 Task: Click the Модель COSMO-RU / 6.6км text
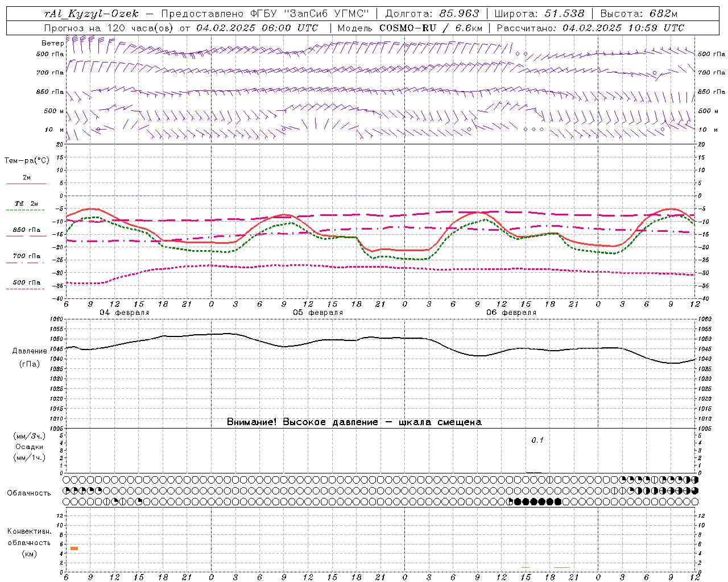[x=410, y=28]
